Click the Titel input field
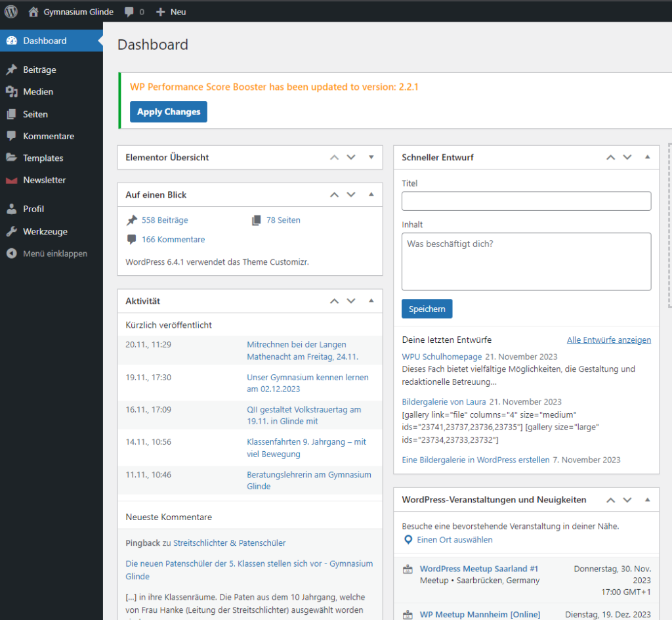This screenshot has width=672, height=620. click(526, 201)
